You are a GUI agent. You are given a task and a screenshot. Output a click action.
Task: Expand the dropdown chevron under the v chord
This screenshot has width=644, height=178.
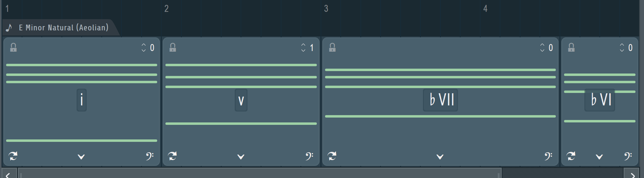tap(241, 157)
